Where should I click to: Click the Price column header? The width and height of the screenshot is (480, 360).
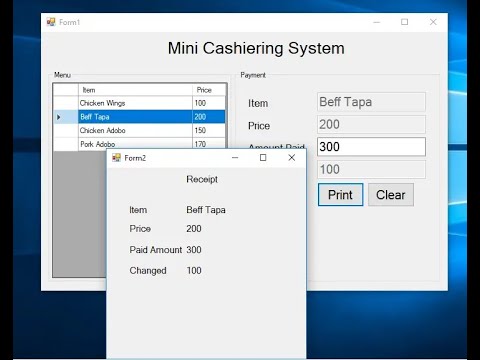coord(209,90)
